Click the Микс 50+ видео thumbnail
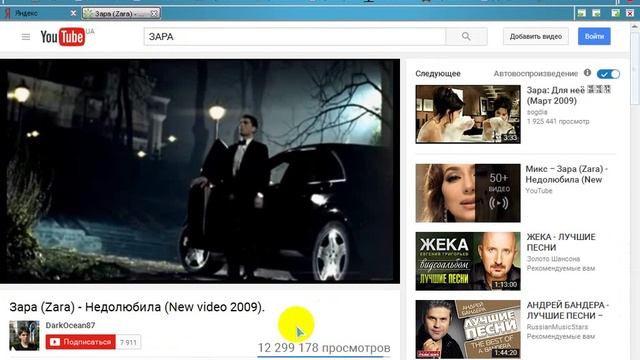 [x=468, y=193]
